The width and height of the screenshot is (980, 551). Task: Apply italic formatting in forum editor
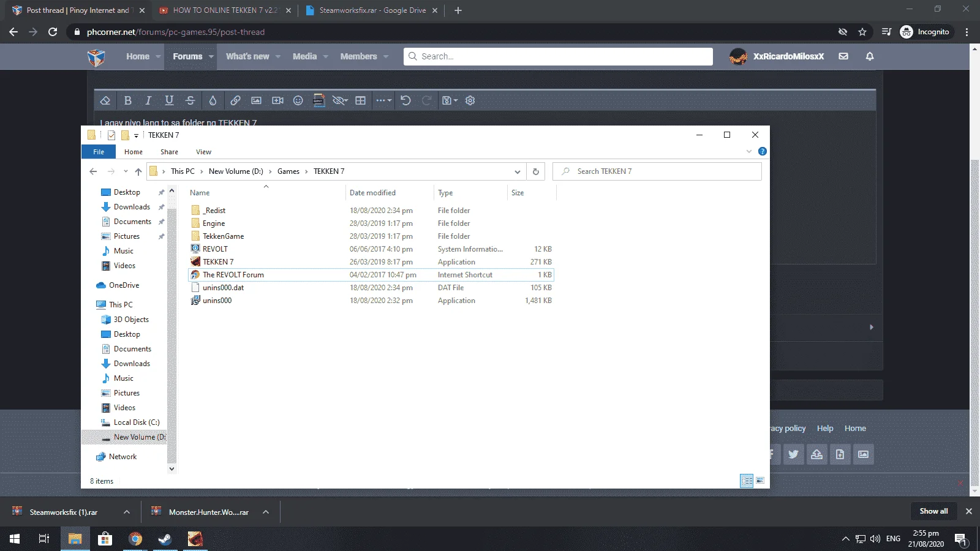(148, 100)
